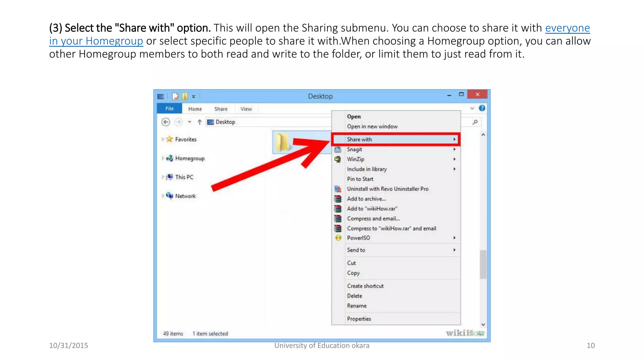Go up one folder level

click(x=199, y=122)
